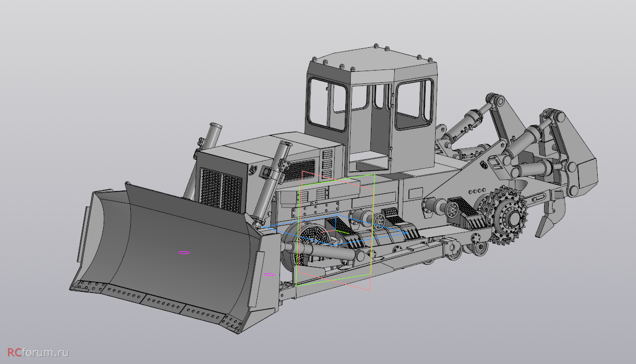The height and width of the screenshot is (364, 636).
Task: Select the operator cab roof
Action: 373,59
